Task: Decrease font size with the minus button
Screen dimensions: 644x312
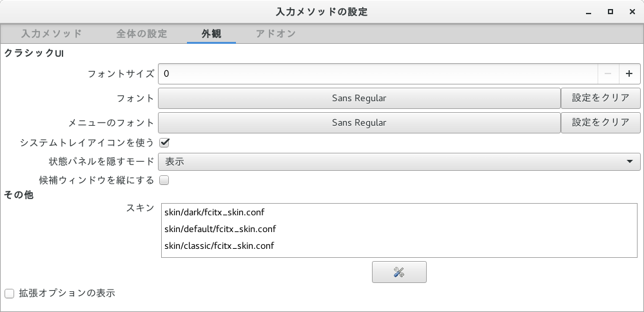Action: click(x=609, y=73)
